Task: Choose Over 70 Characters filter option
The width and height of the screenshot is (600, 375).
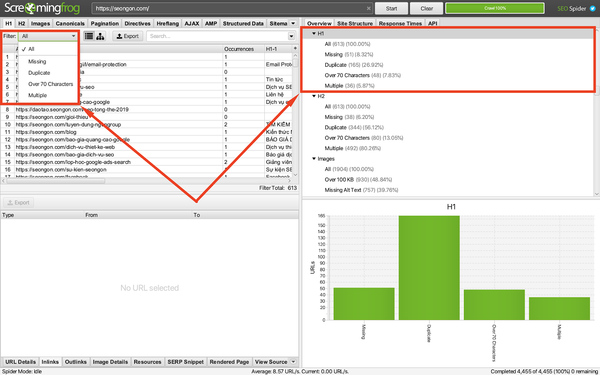Action: 51,84
